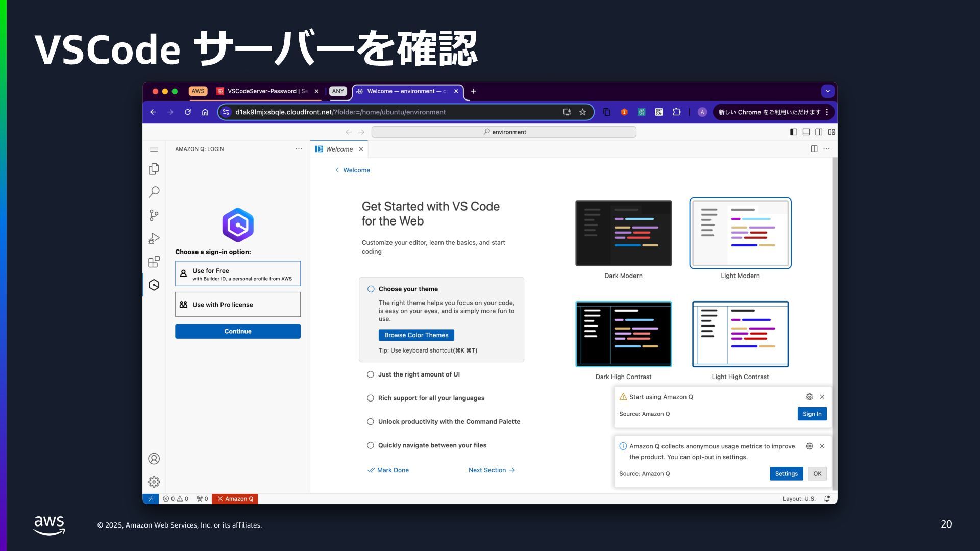The height and width of the screenshot is (551, 980).
Task: Click the Amazon Q activity bar icon
Action: point(154,285)
